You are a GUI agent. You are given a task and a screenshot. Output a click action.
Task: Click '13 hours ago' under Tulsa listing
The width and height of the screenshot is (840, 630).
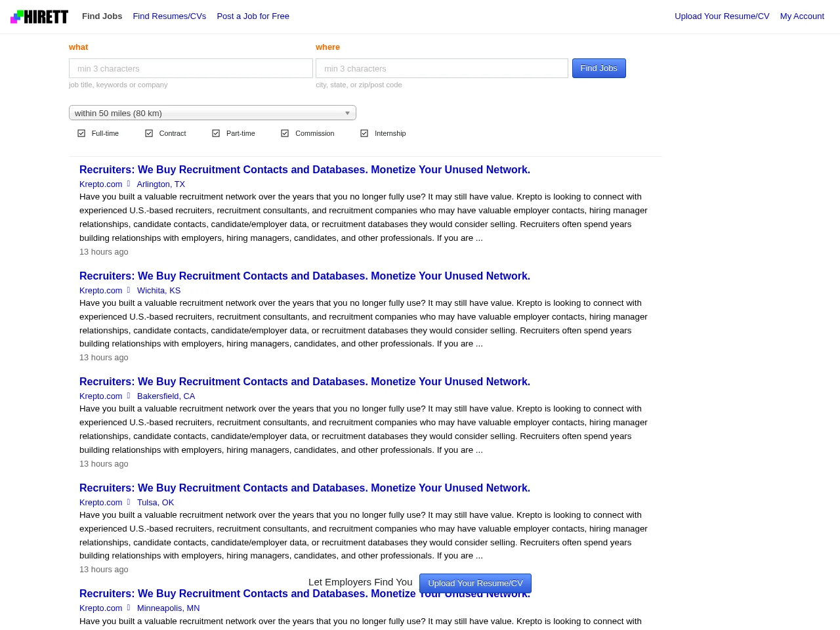(x=104, y=570)
